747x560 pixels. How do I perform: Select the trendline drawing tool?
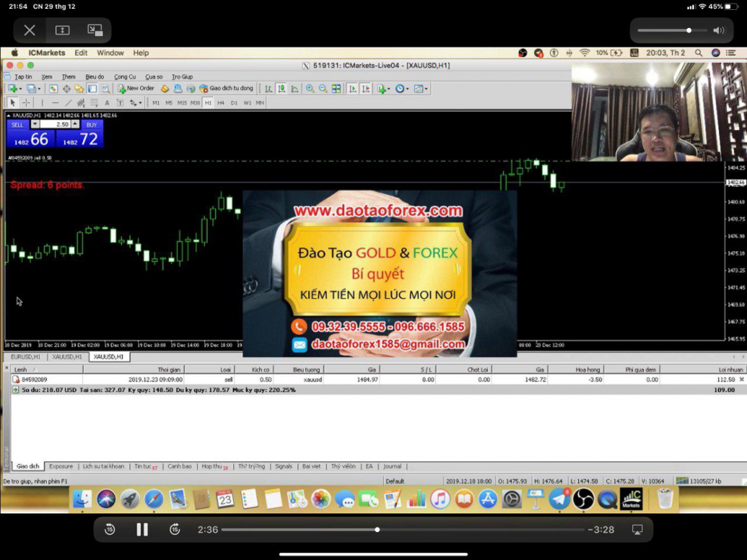click(x=68, y=103)
